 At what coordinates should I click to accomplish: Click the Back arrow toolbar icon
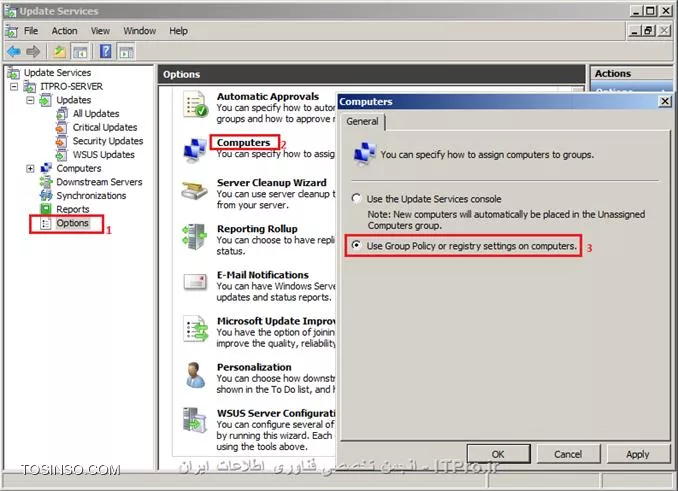coord(14,52)
